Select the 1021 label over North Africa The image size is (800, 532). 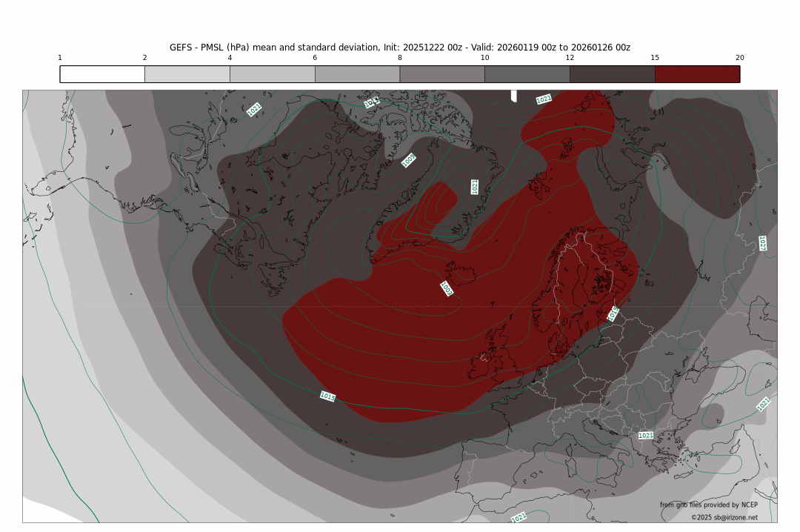519,516
